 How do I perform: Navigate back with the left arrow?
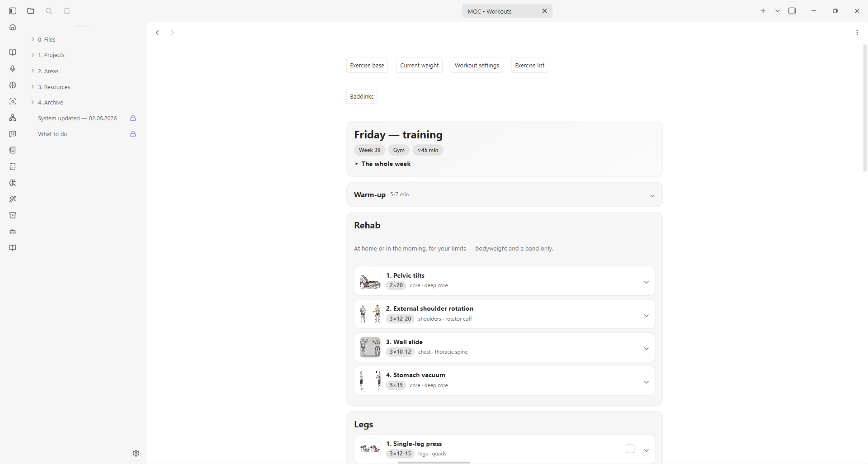coord(157,33)
